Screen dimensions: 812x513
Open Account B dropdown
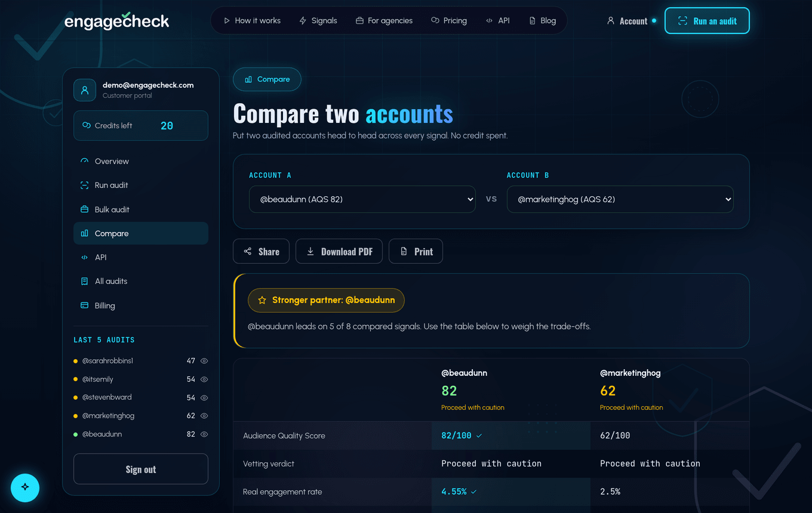(620, 199)
